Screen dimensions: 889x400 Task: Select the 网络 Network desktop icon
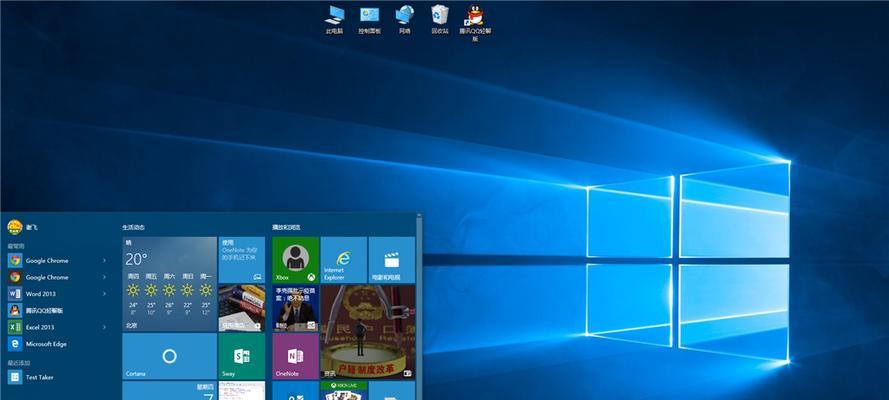tap(404, 20)
